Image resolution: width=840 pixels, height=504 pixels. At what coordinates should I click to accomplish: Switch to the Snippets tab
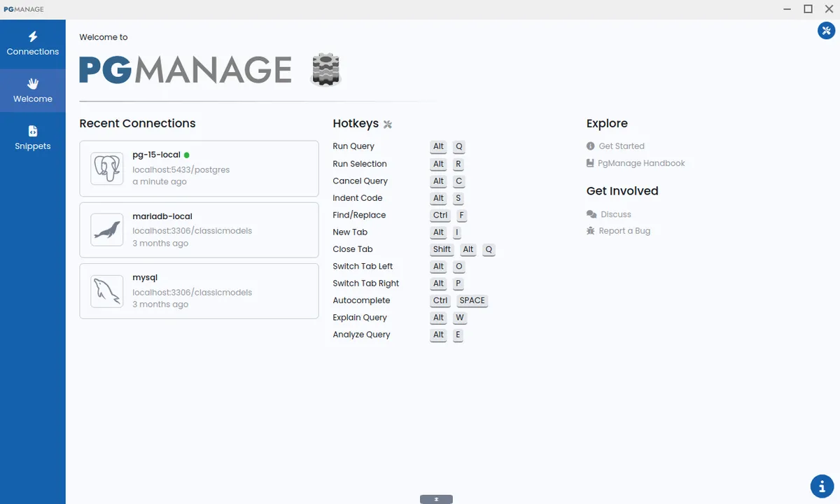pyautogui.click(x=32, y=137)
